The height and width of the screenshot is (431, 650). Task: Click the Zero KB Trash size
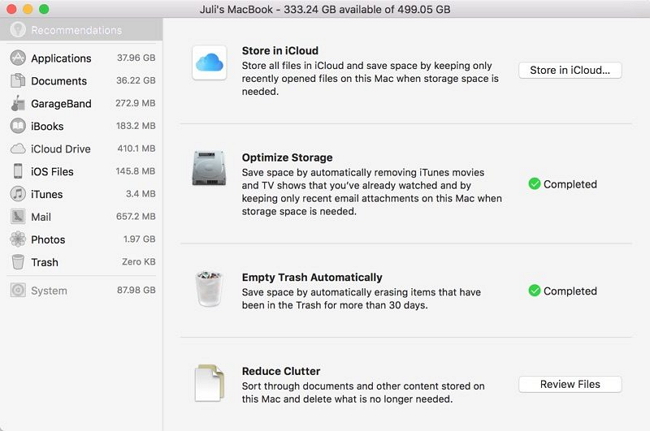pyautogui.click(x=138, y=262)
